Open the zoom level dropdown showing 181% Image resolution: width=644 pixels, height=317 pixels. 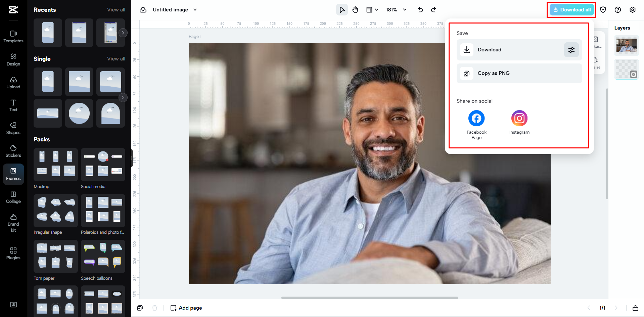coord(396,10)
